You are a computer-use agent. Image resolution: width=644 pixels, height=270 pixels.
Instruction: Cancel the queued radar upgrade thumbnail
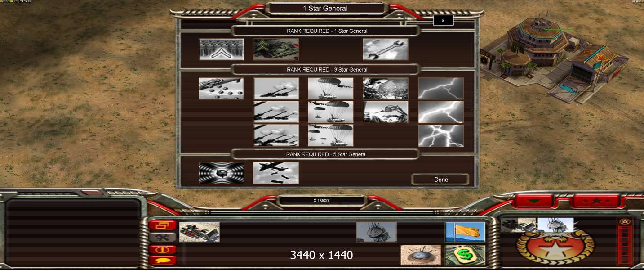[x=555, y=225]
